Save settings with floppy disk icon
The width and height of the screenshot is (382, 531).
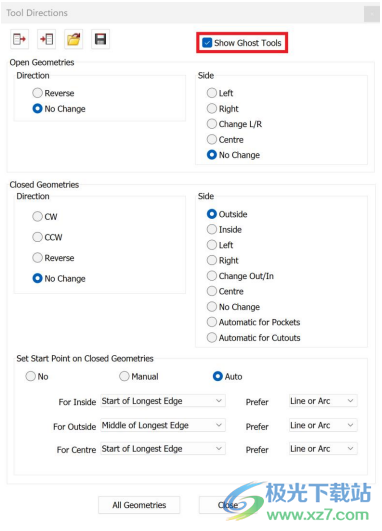(x=101, y=39)
